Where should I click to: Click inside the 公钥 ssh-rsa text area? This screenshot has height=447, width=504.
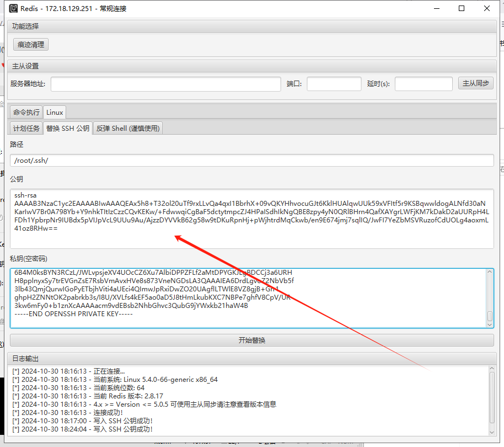pyautogui.click(x=251, y=219)
